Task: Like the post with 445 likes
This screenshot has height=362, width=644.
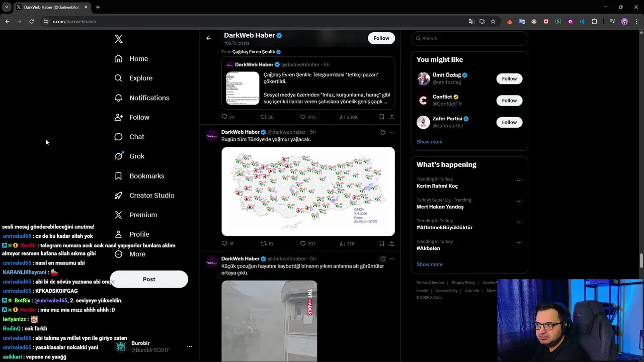Action: 307,117
